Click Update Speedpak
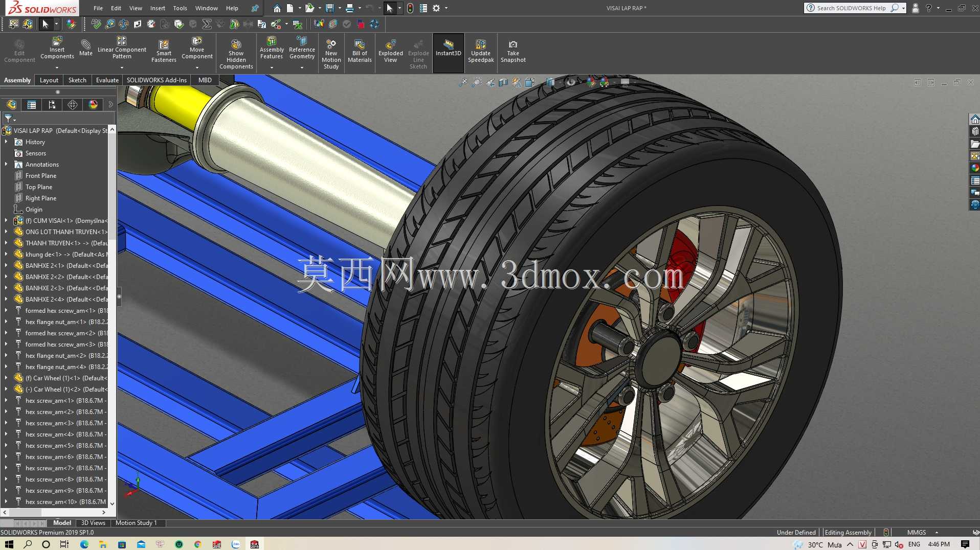The height and width of the screenshot is (550, 980). 481,51
